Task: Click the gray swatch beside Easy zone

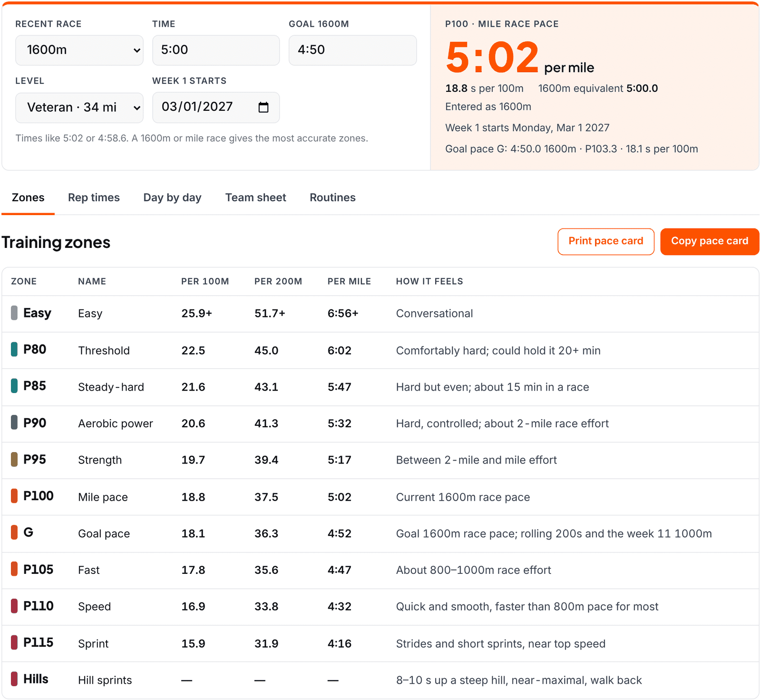Action: point(14,313)
